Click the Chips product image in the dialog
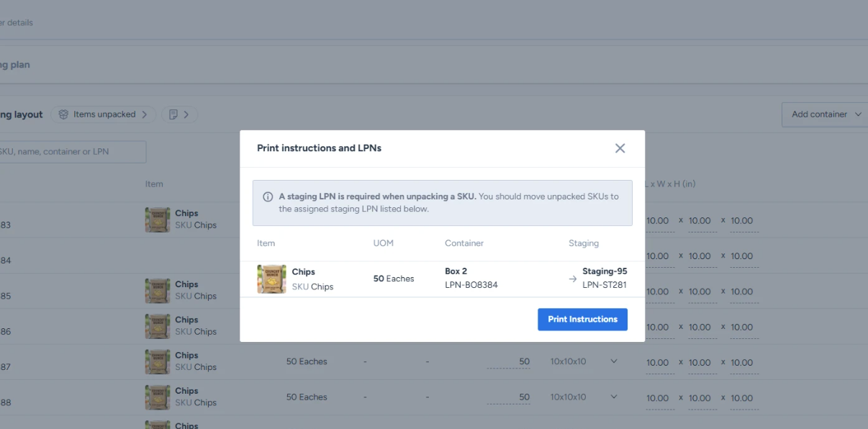The image size is (868, 429). pyautogui.click(x=271, y=279)
